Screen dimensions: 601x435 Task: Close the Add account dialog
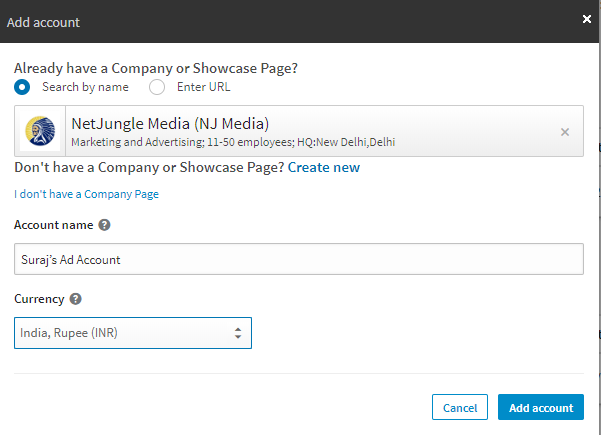click(586, 19)
